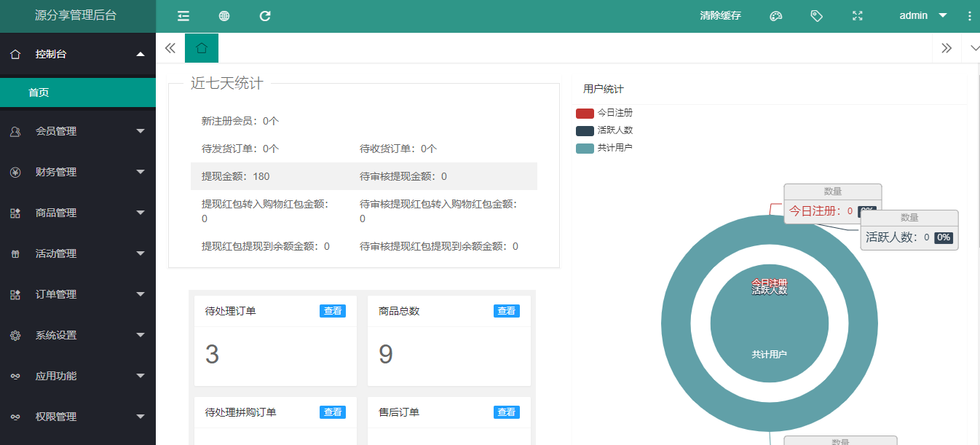Viewport: 980px width, 445px height.
Task: Toggle 共计用户 teal legend swatch
Action: [585, 148]
